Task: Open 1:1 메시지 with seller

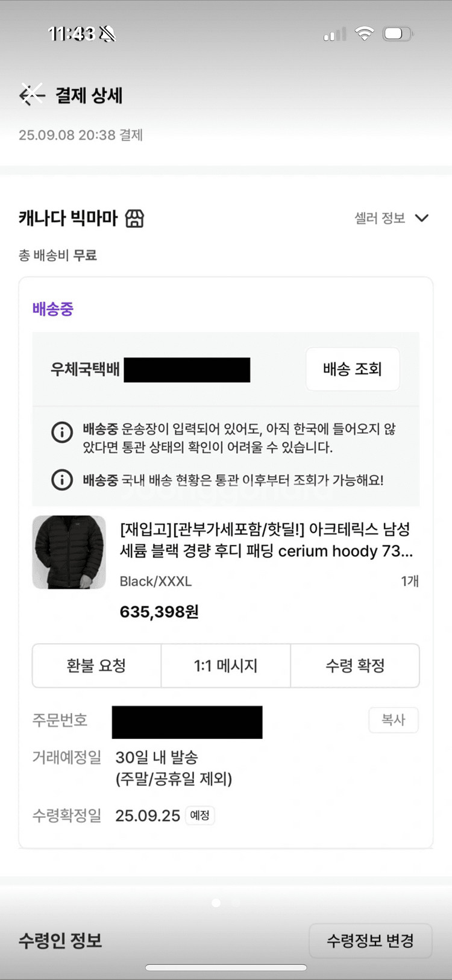Action: point(225,665)
